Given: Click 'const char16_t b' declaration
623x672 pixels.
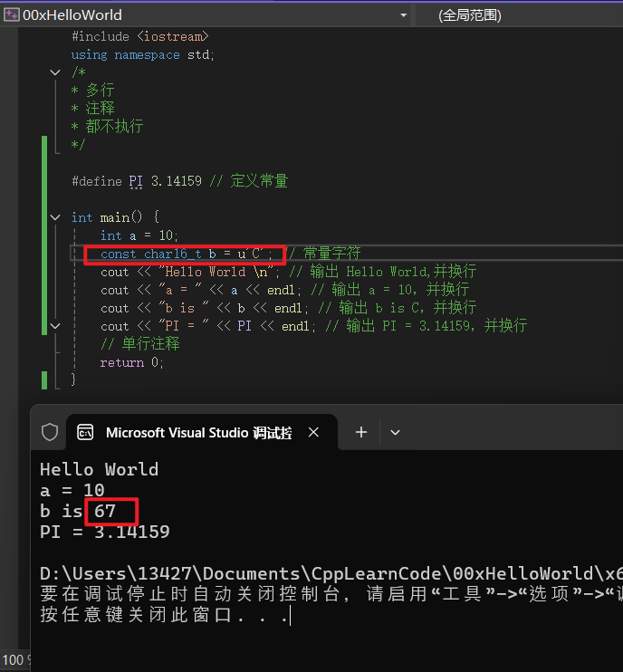Looking at the screenshot, I should 187,254.
